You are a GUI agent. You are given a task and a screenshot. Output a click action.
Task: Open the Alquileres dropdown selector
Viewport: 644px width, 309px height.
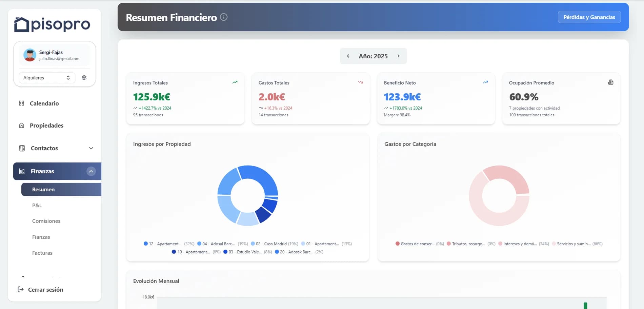click(x=47, y=78)
